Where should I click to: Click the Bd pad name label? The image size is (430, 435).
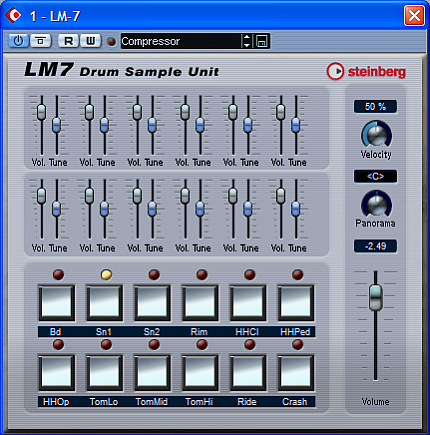tap(55, 332)
